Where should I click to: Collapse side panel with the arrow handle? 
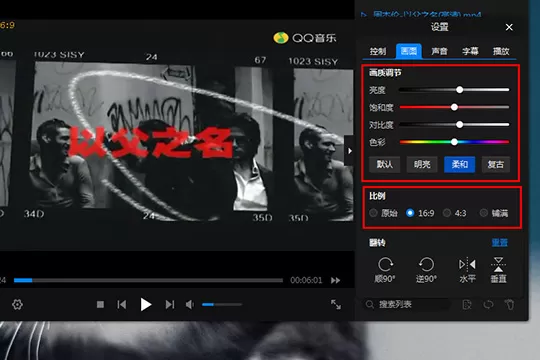coord(349,151)
